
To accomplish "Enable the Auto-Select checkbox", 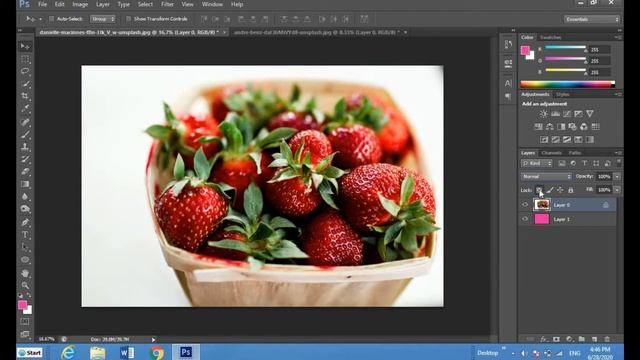I will 51,19.
